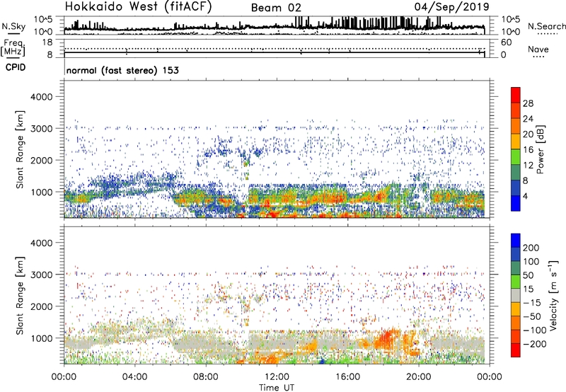
Task: Select the '16:00' time tick label
Action: tap(347, 377)
